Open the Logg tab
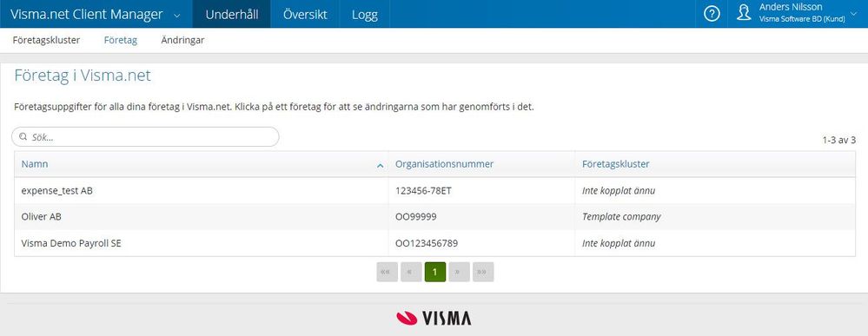The height and width of the screenshot is (336, 868). pyautogui.click(x=365, y=14)
